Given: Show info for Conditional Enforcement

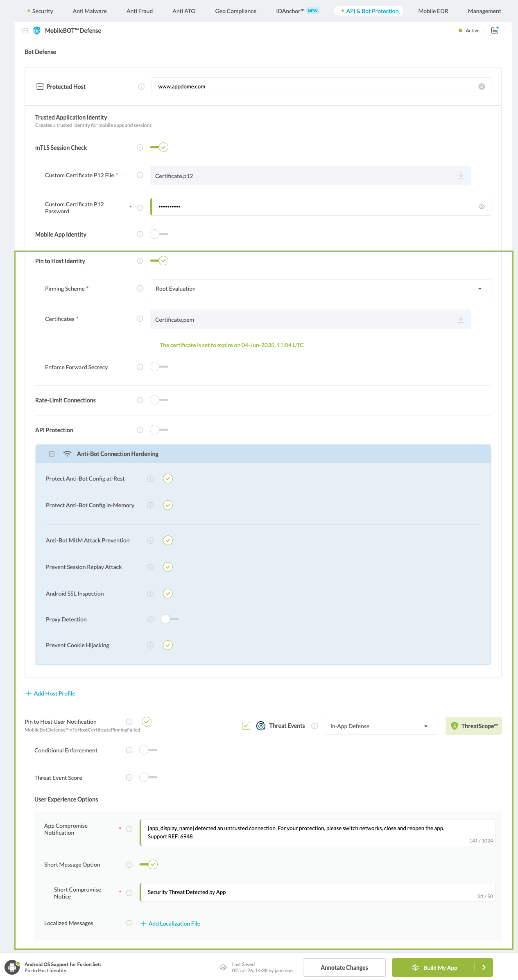Looking at the screenshot, I should click(x=129, y=750).
